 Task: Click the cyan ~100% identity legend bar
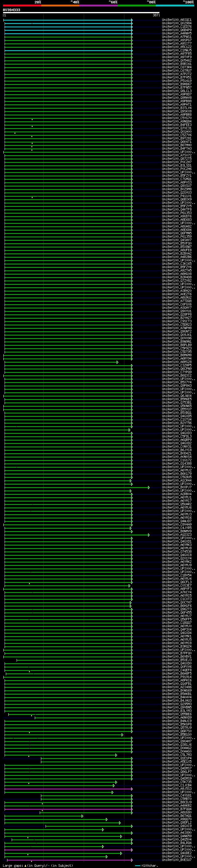[x=175, y=6]
